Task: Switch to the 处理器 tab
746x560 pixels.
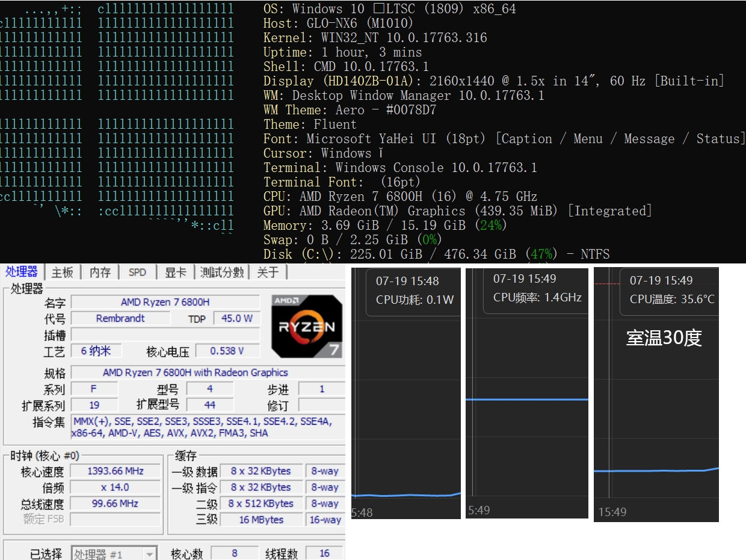Action: point(22,272)
